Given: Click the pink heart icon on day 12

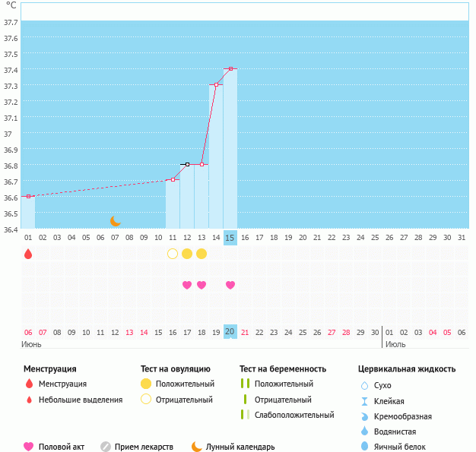Looking at the screenshot, I should point(187,285).
